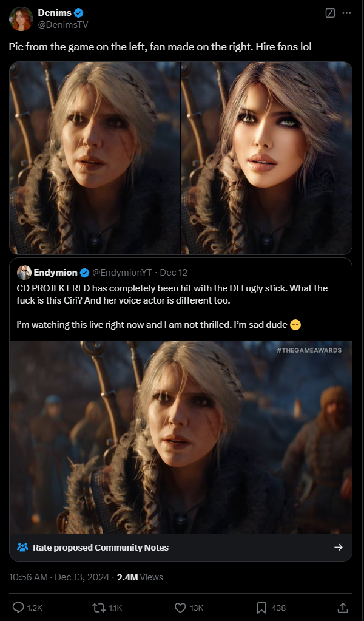Open Denims profile avatar
Screen dimensions: 364x621
(x=21, y=19)
